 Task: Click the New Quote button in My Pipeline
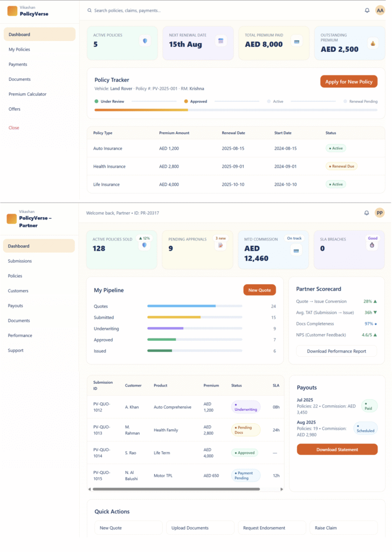click(x=259, y=290)
